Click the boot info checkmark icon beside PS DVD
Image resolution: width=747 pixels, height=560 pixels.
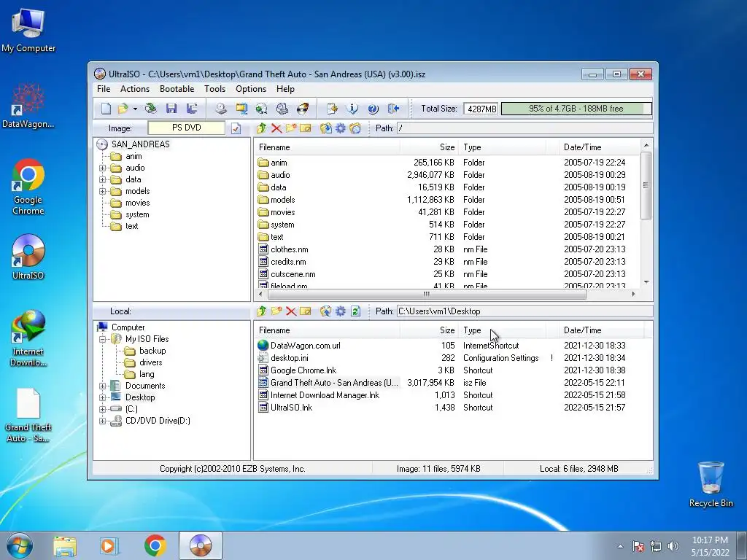pos(236,128)
